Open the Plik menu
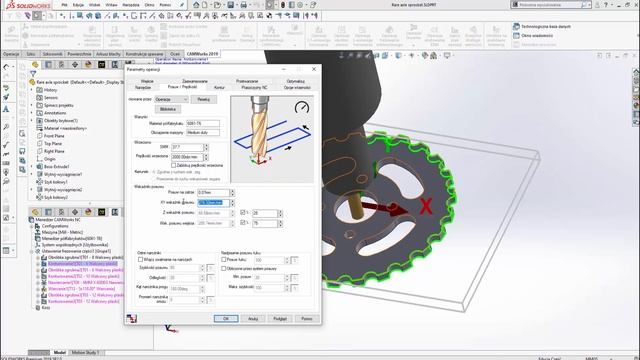This screenshot has width=640, height=360. coord(64,5)
